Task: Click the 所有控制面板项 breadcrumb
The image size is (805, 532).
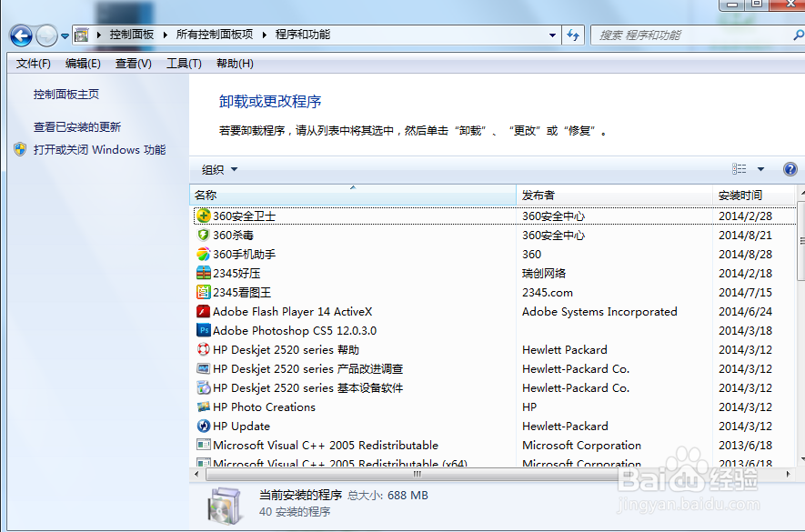Action: click(215, 35)
